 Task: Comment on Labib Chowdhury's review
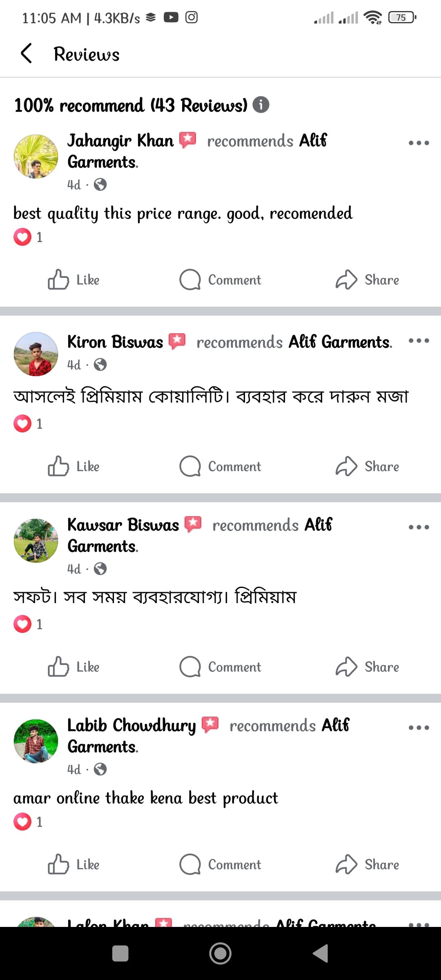[220, 864]
